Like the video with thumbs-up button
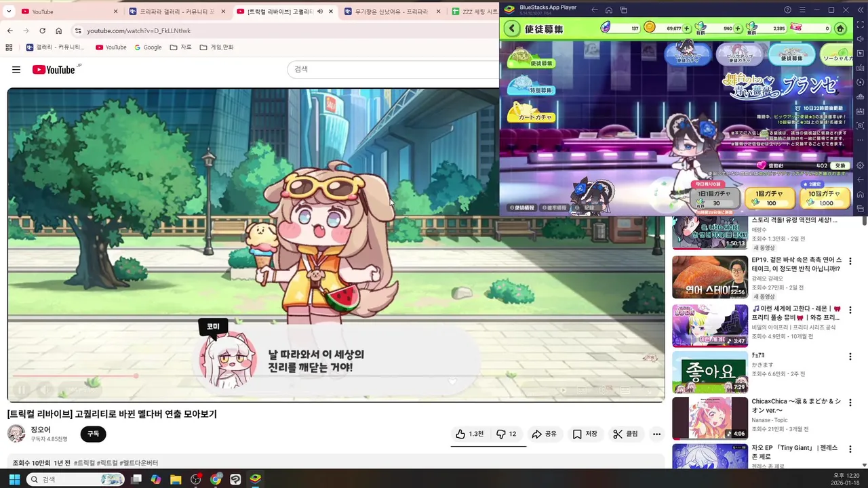This screenshot has height=488, width=868. [x=469, y=434]
